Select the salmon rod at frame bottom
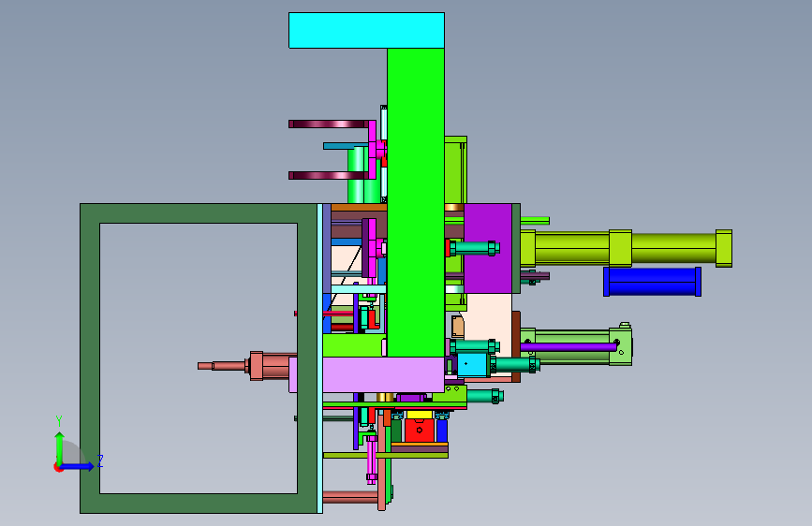This screenshot has height=526, width=812. click(x=350, y=498)
